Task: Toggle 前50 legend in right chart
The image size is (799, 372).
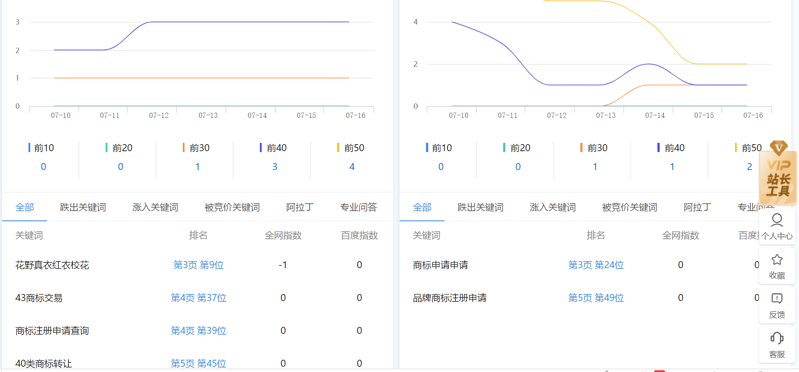Action: coord(749,148)
